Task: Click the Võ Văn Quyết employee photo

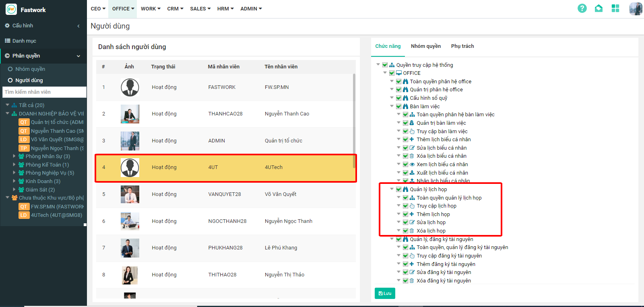Action: pyautogui.click(x=130, y=194)
